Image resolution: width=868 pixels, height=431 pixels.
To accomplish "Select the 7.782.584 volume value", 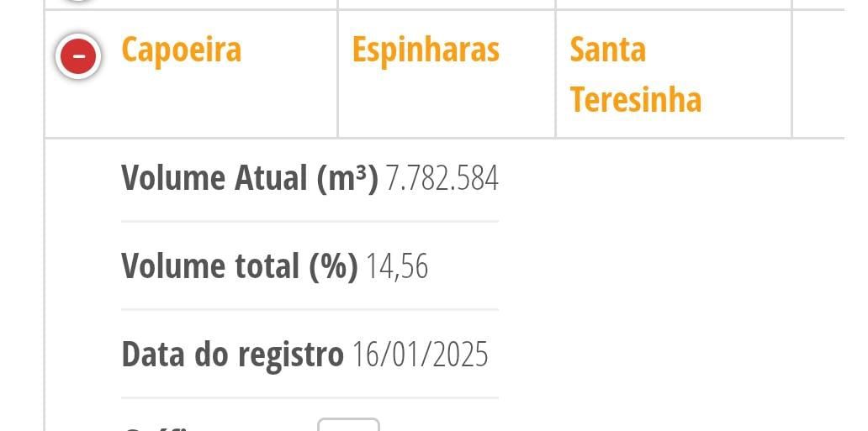I will 442,179.
